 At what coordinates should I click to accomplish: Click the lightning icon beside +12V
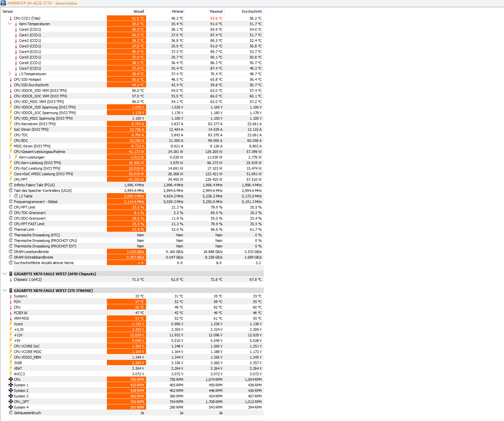pyautogui.click(x=11, y=335)
